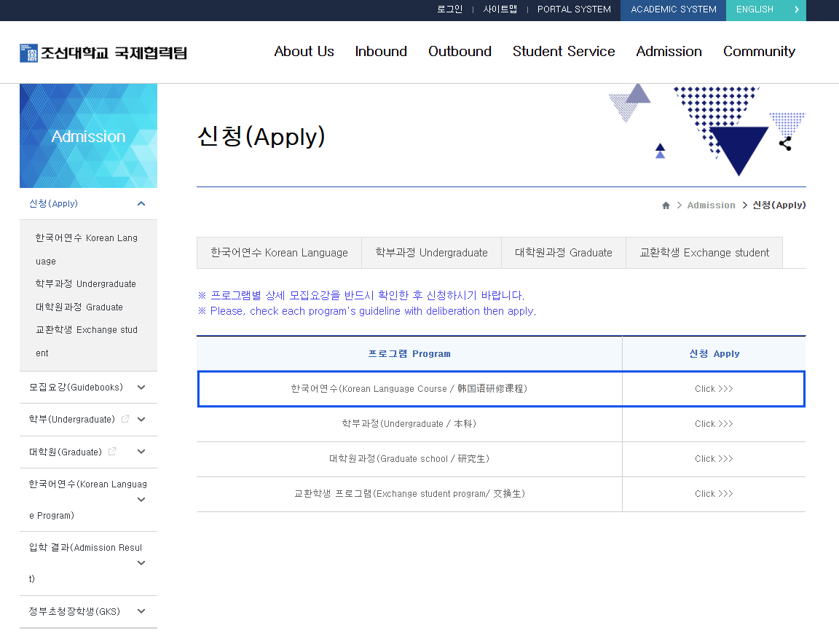
Task: Click external link icon beside 대학원(Graduate)
Action: [x=112, y=452]
